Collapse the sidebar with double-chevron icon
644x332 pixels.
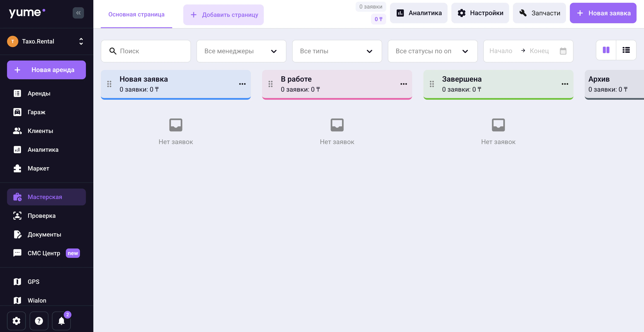pos(78,13)
